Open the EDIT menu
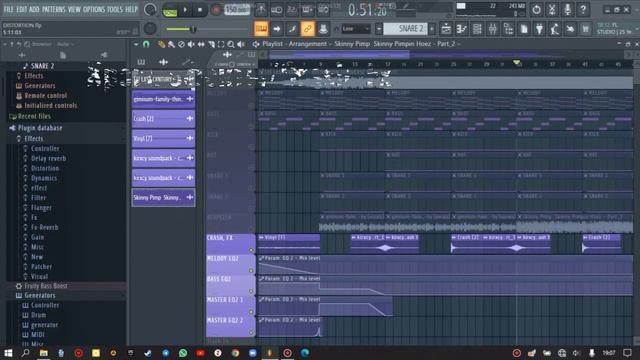 click(x=22, y=9)
